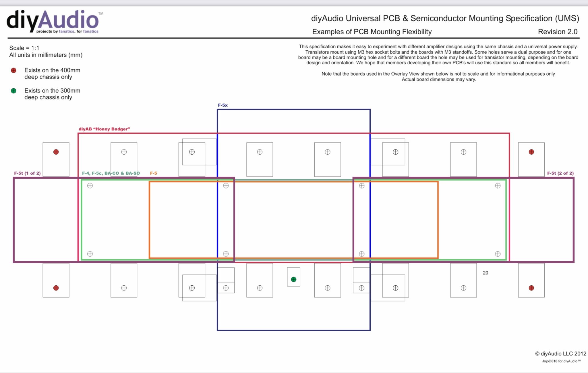Click the red legend dot for 400mm chassis

coord(13,70)
